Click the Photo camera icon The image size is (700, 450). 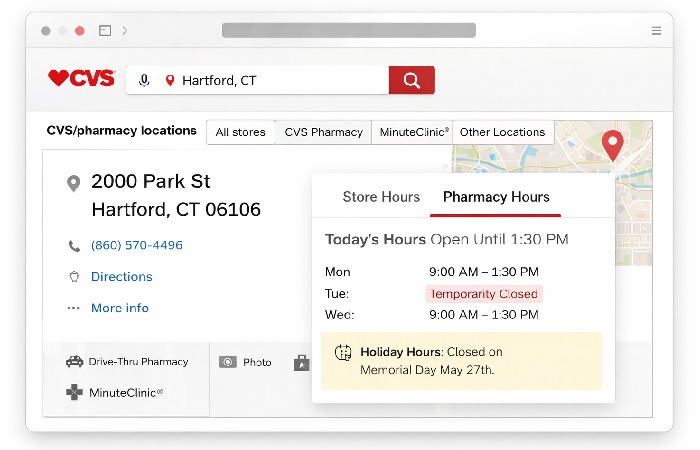(x=228, y=362)
